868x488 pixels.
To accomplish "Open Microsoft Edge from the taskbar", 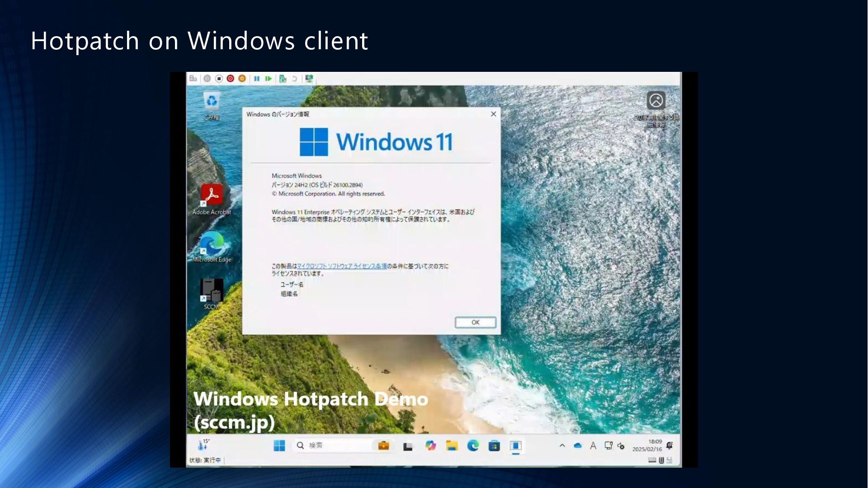I will tap(473, 446).
